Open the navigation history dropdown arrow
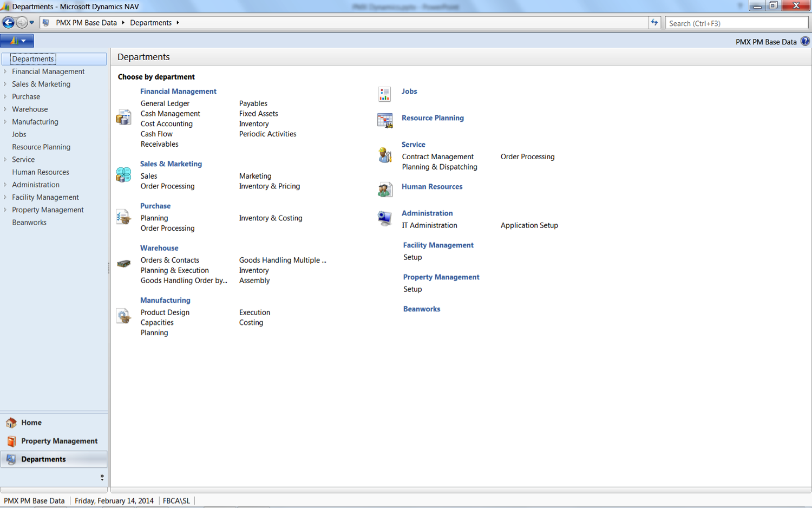 pyautogui.click(x=32, y=23)
